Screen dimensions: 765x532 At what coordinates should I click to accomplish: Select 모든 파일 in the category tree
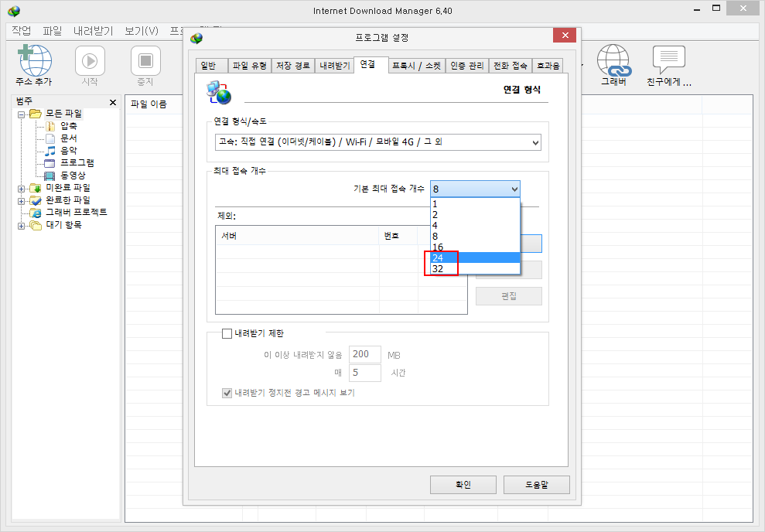[x=64, y=114]
